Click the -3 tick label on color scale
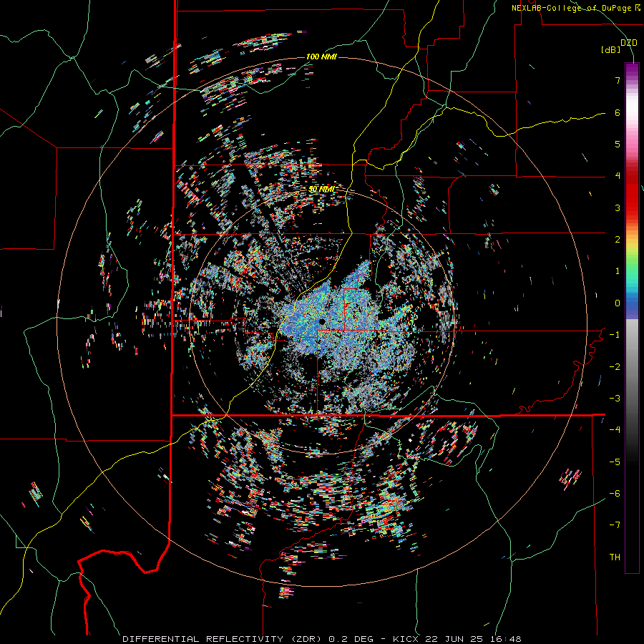The height and width of the screenshot is (644, 644). pyautogui.click(x=615, y=399)
